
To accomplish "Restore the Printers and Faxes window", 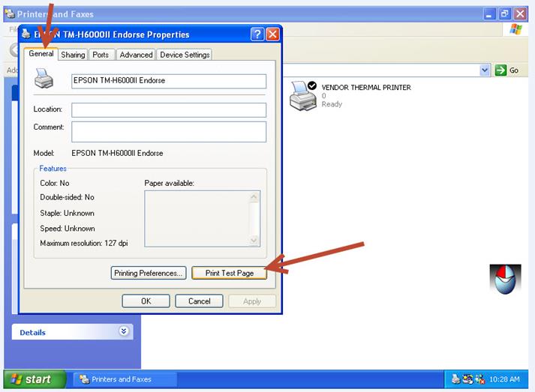I will (x=504, y=14).
